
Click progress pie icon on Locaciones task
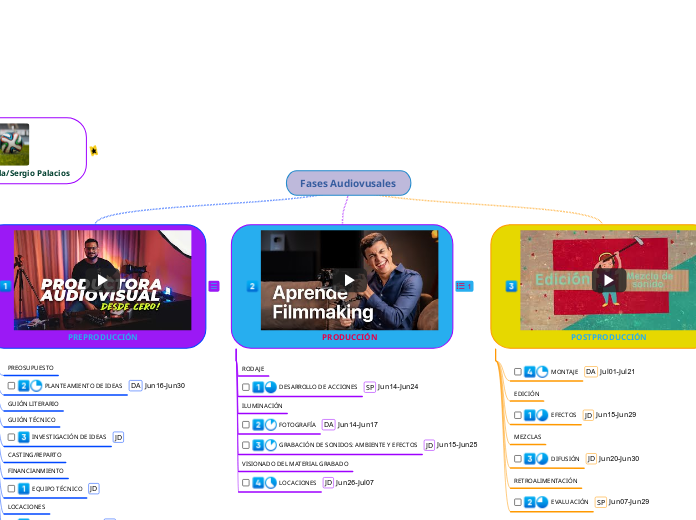(271, 482)
